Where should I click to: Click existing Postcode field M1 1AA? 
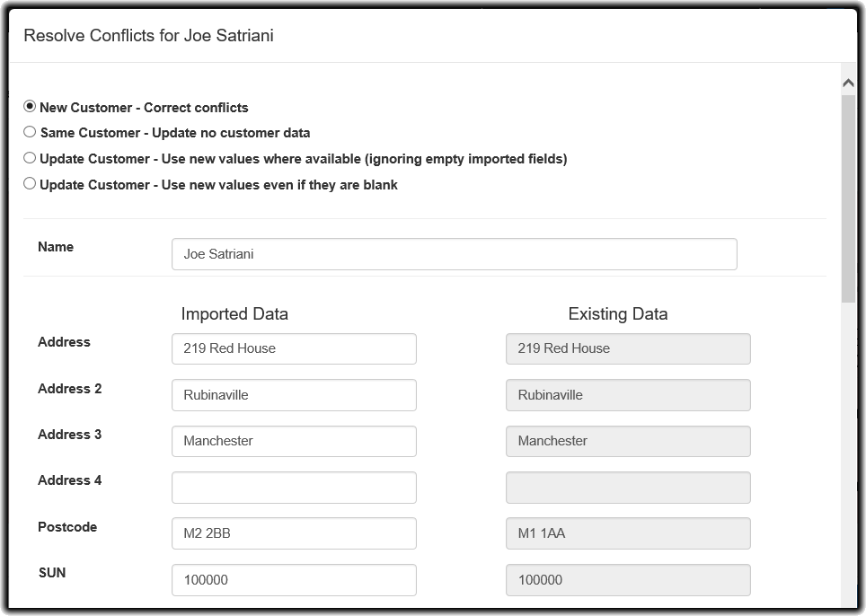[x=628, y=533]
